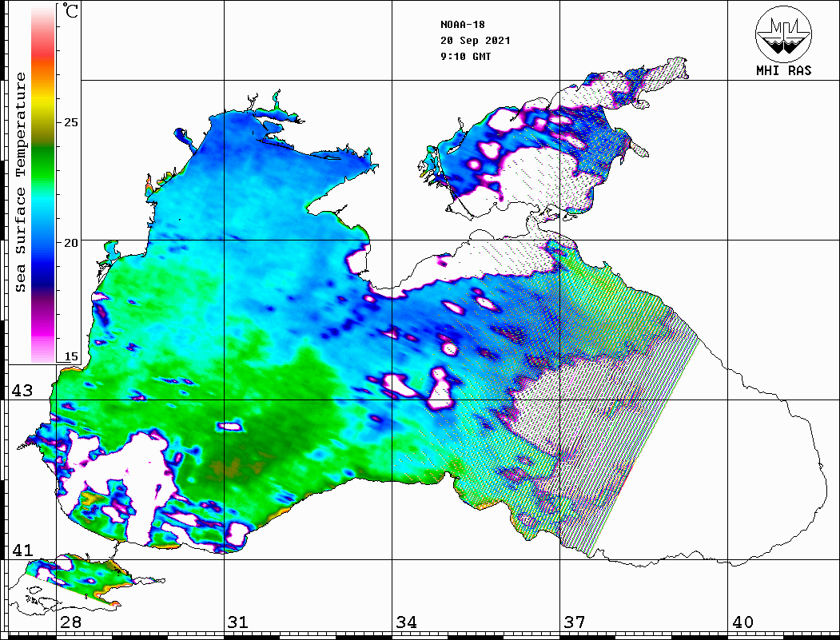Click the 15 tick on the color scale
This screenshot has height=640, width=840.
70,356
